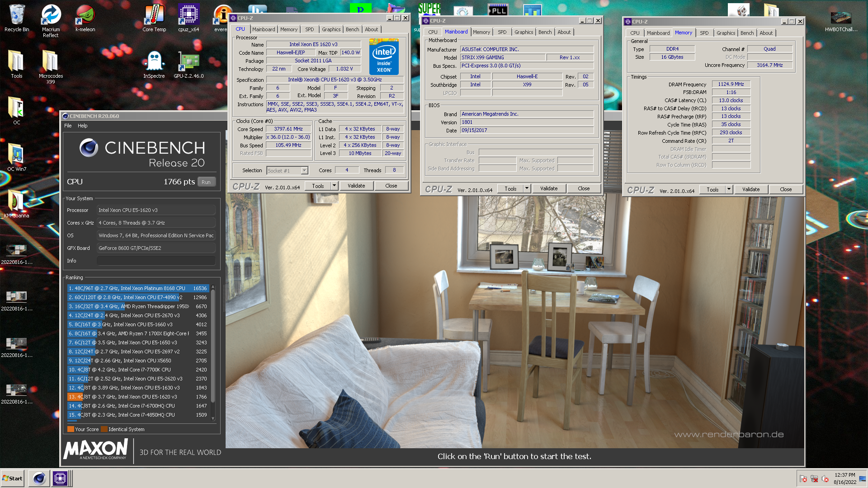
Task: Click BIOS Date value 09/15/2017
Action: 527,130
